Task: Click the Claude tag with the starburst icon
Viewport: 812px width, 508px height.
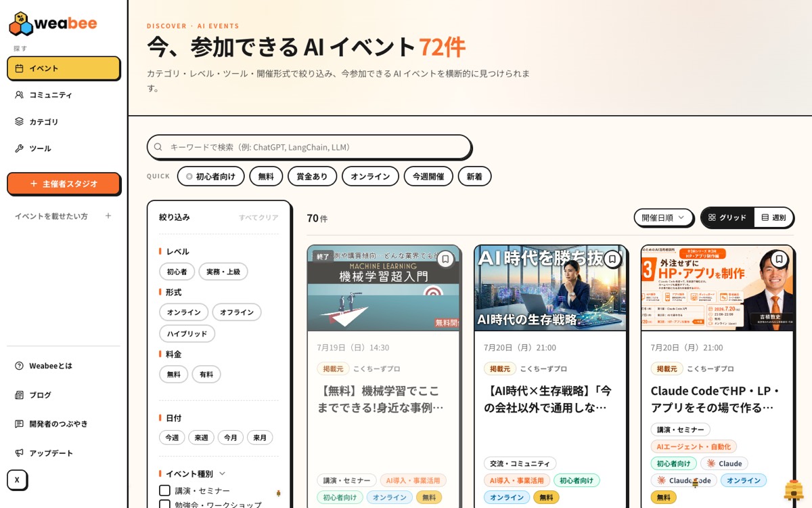Action: pyautogui.click(x=724, y=463)
